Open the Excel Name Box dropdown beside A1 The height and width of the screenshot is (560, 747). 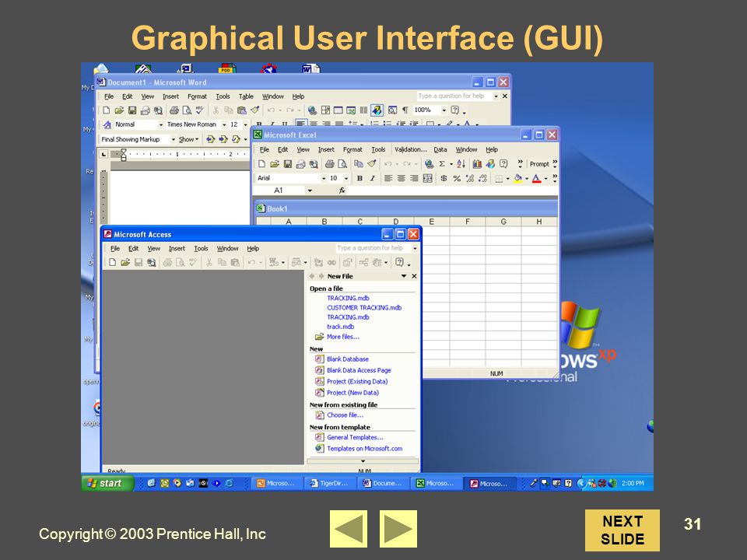pyautogui.click(x=310, y=191)
